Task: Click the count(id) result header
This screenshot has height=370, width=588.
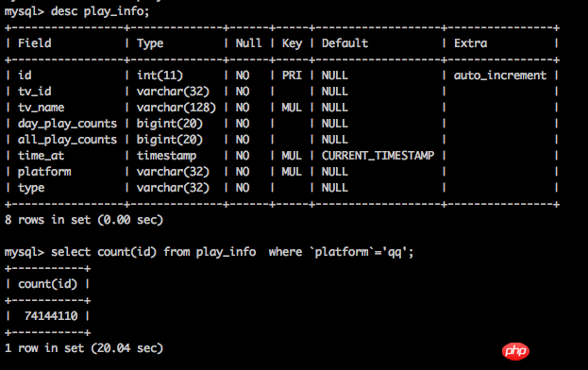Action: 47,284
